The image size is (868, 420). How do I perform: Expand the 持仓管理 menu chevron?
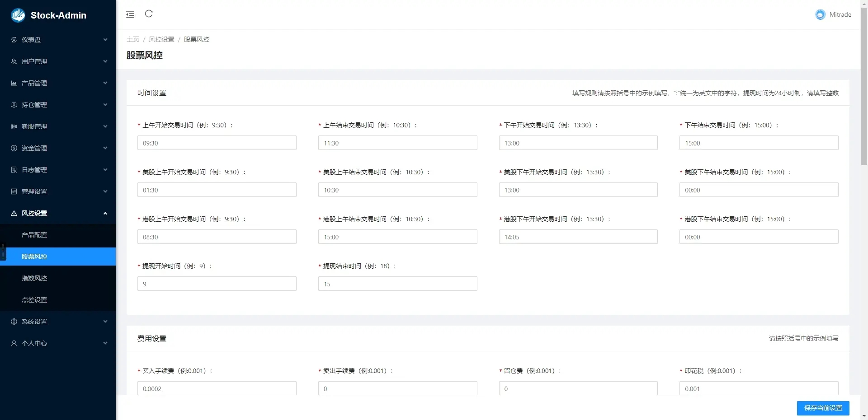pos(105,105)
